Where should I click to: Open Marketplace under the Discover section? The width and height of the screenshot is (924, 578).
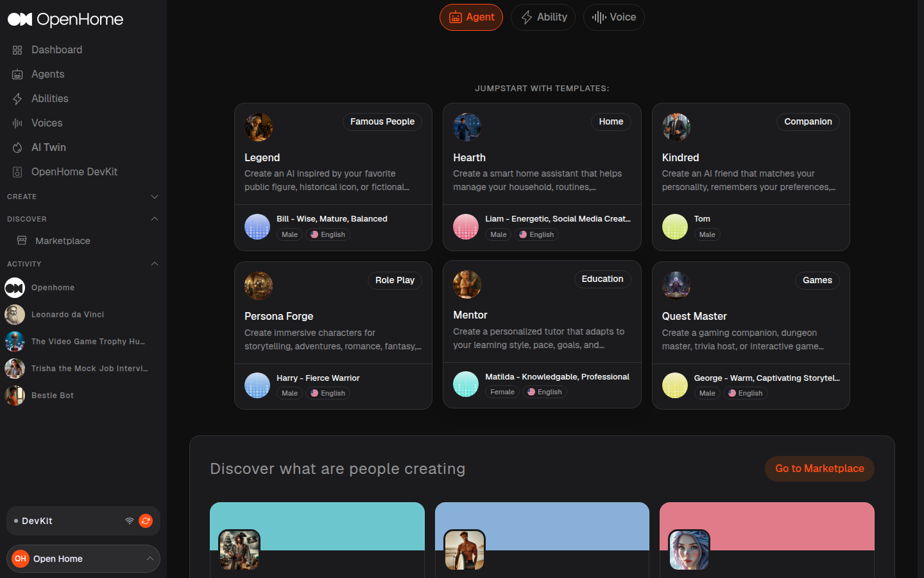[63, 241]
